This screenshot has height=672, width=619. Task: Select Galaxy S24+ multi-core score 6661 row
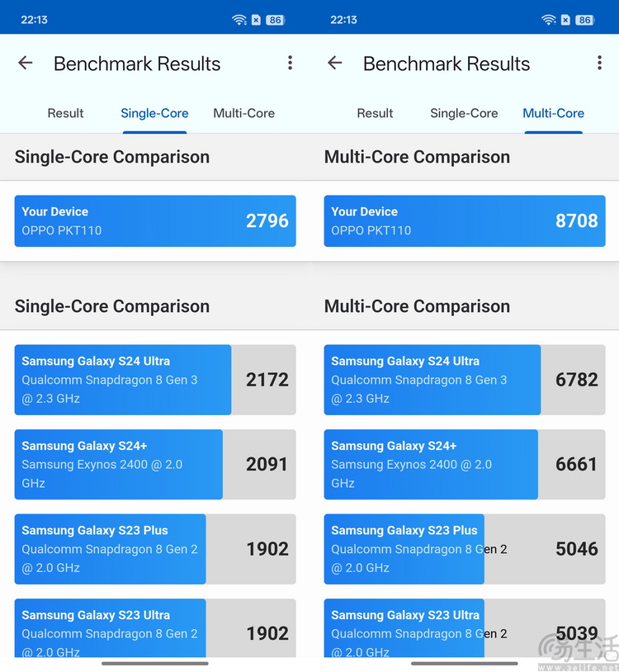click(x=465, y=464)
